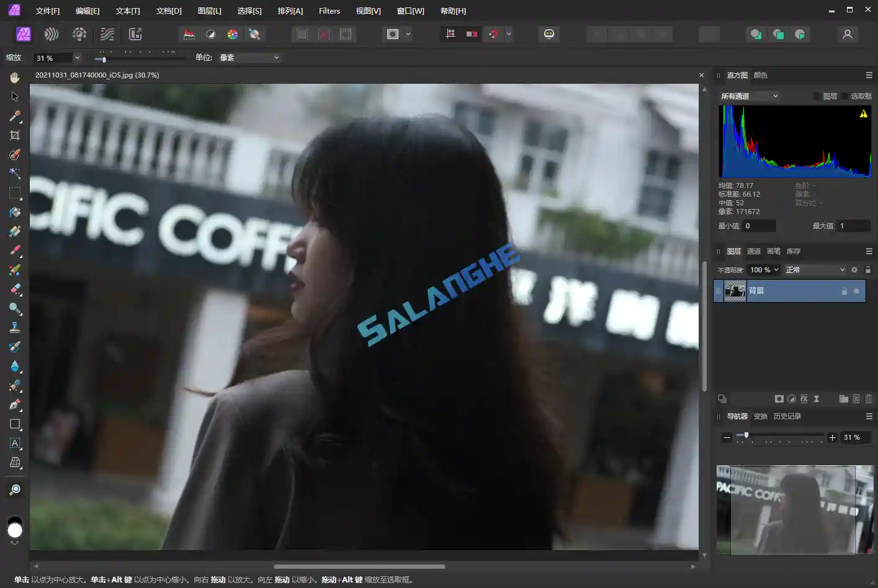Click the trash icon to delete layer
The height and width of the screenshot is (588, 878).
pyautogui.click(x=869, y=399)
